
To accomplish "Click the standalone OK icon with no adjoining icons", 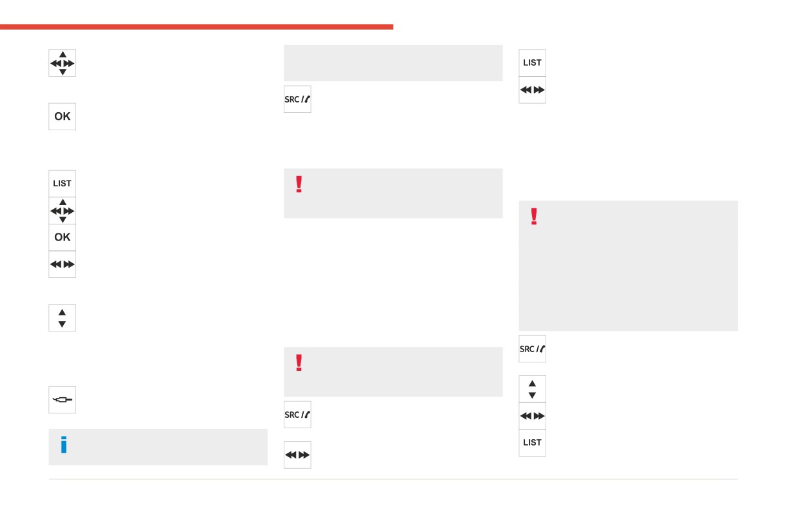I will coord(63,117).
